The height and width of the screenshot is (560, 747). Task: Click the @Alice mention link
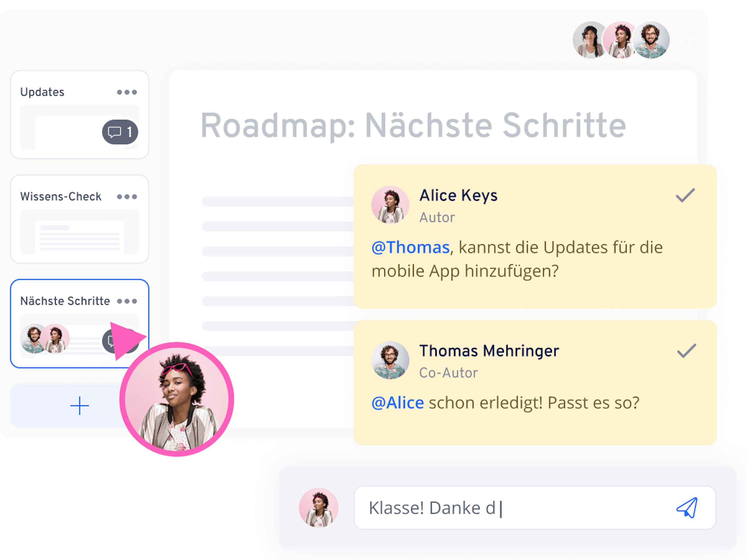pyautogui.click(x=397, y=403)
